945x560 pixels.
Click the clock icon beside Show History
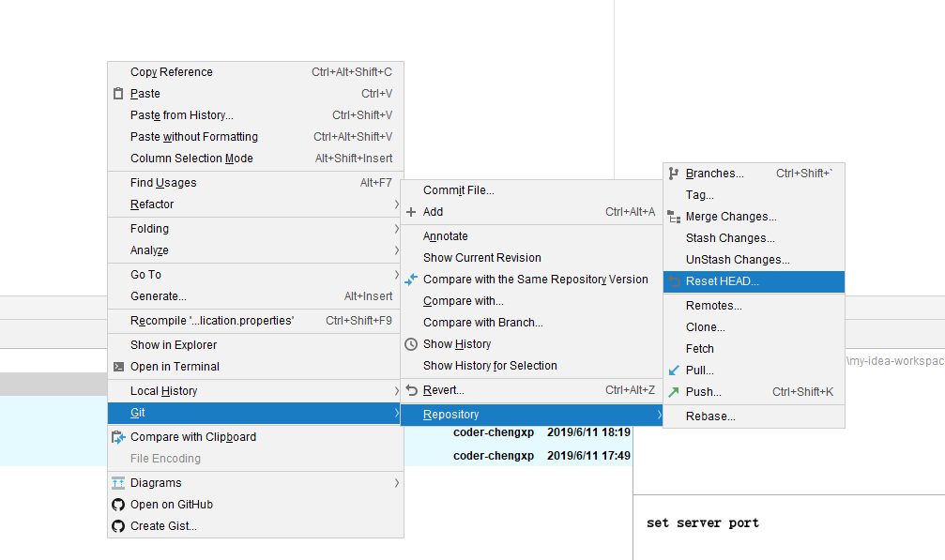[x=411, y=344]
